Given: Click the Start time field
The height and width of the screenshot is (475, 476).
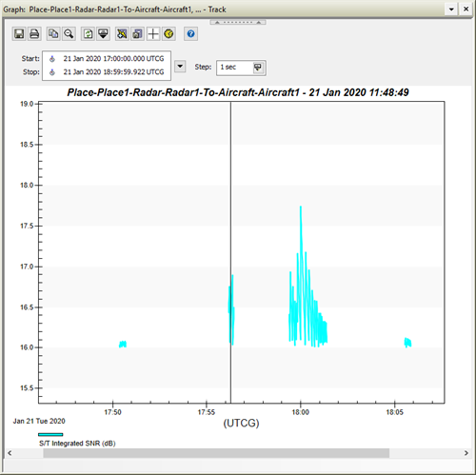Looking at the screenshot, I should click(107, 59).
